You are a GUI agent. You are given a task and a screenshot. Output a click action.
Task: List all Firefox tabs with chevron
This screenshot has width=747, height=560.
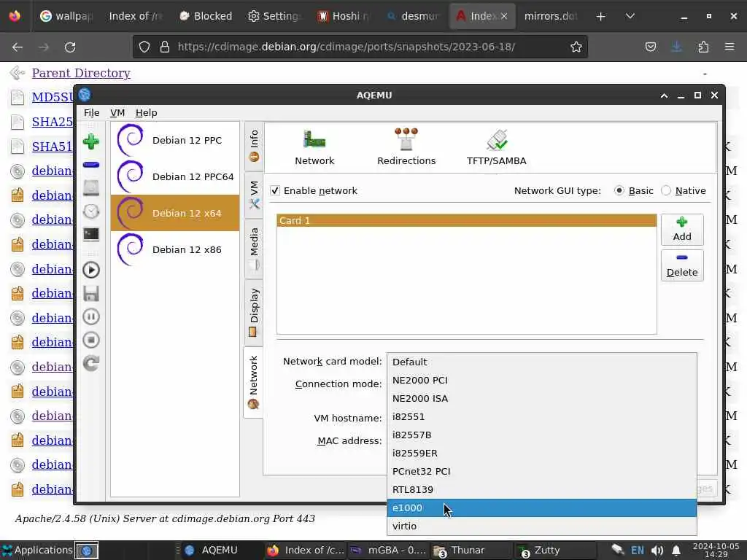[630, 16]
